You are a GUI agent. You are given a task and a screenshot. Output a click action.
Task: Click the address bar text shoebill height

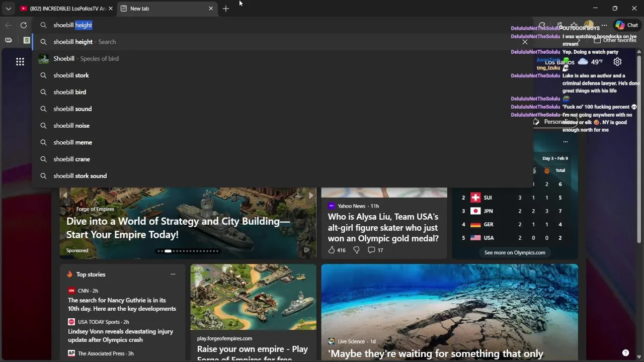coord(73,25)
